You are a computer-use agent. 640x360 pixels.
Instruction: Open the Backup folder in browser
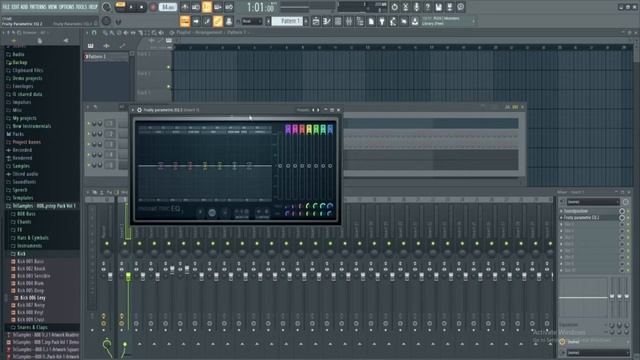point(20,62)
